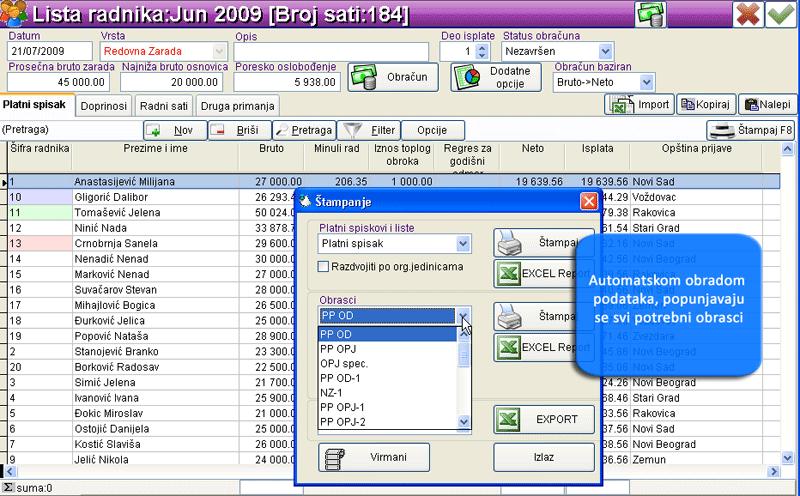800x496 pixels.
Task: Open Status obračuna dropdown
Action: [599, 51]
